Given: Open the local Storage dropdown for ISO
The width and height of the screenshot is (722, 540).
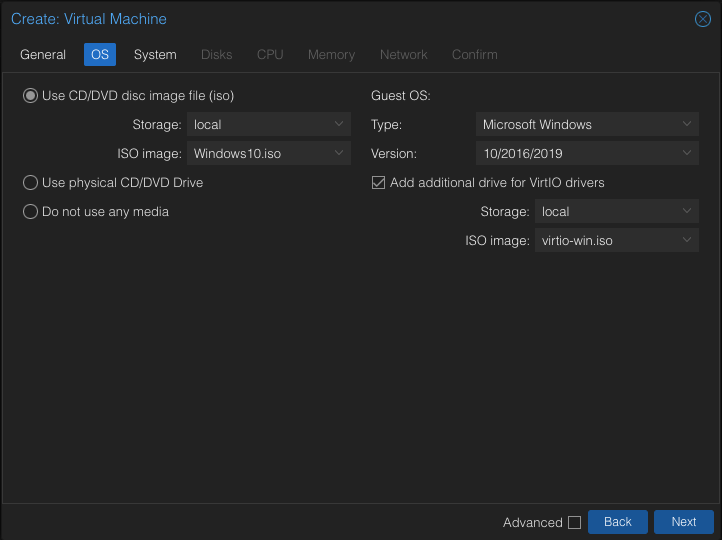Looking at the screenshot, I should point(339,125).
